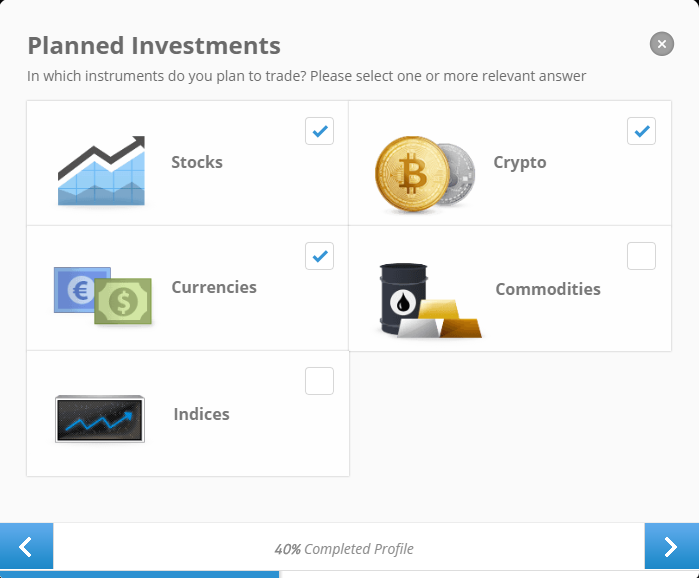
Task: Click the blue profile completion progress bar
Action: click(x=140, y=574)
